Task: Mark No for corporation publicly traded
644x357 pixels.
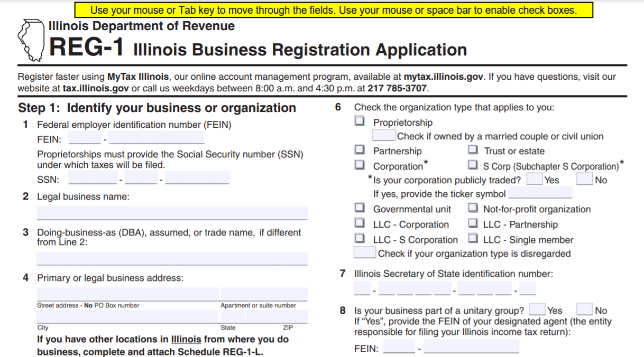Action: pos(584,179)
